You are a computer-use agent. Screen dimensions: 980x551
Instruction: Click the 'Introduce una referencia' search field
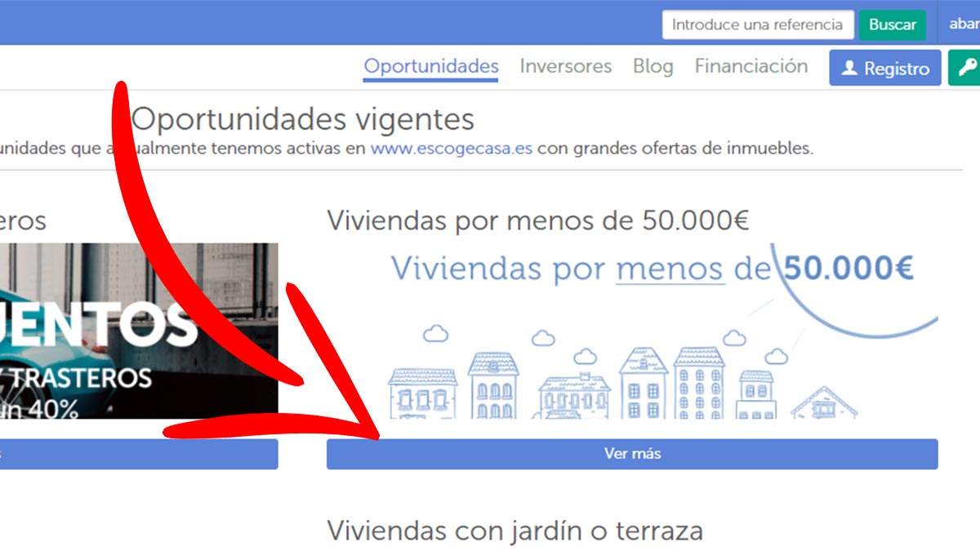[757, 24]
